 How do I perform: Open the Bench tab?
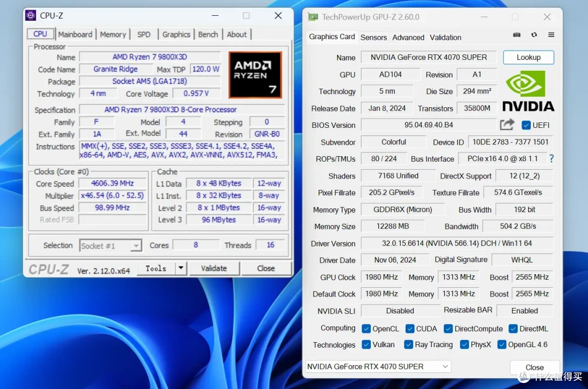coord(208,34)
